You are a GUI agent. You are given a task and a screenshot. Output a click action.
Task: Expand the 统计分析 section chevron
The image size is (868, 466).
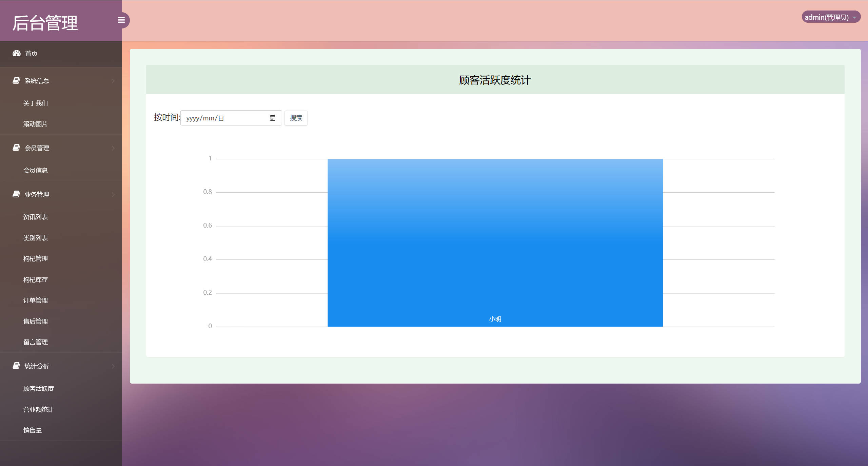pos(113,366)
